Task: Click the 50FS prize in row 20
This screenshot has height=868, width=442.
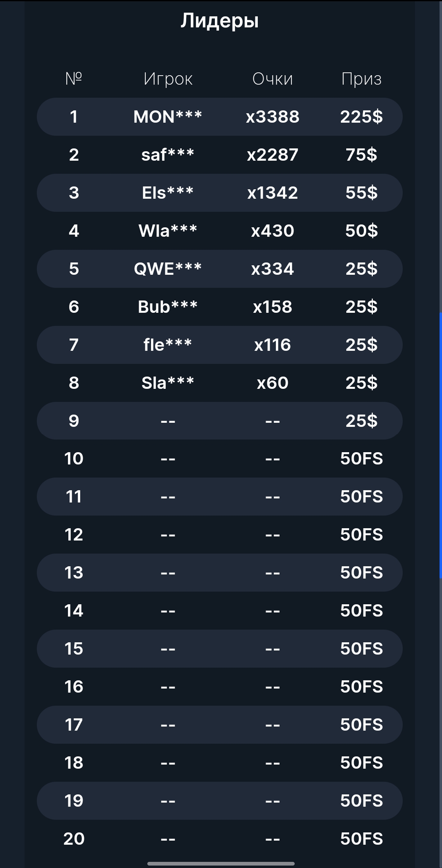Action: pos(361,839)
